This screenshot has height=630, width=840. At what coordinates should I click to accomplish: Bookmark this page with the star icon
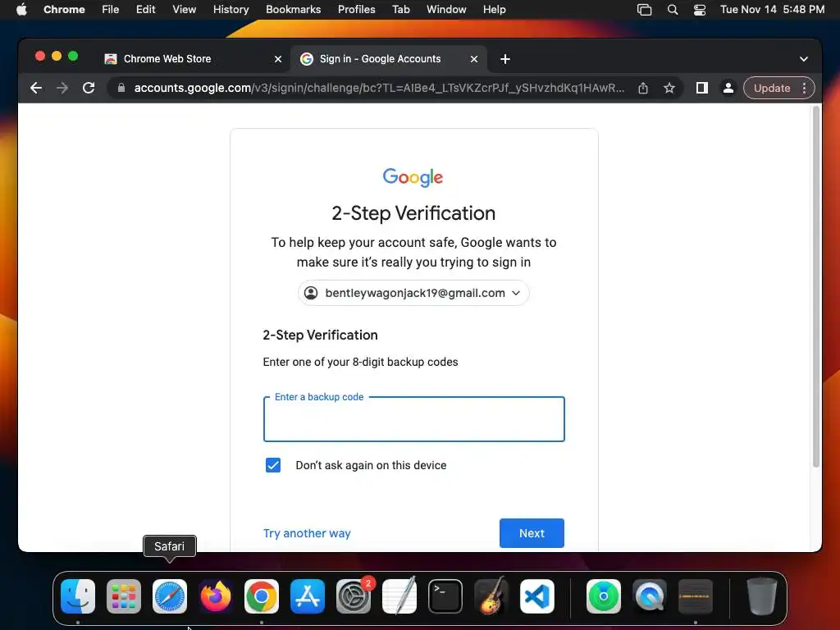click(669, 88)
